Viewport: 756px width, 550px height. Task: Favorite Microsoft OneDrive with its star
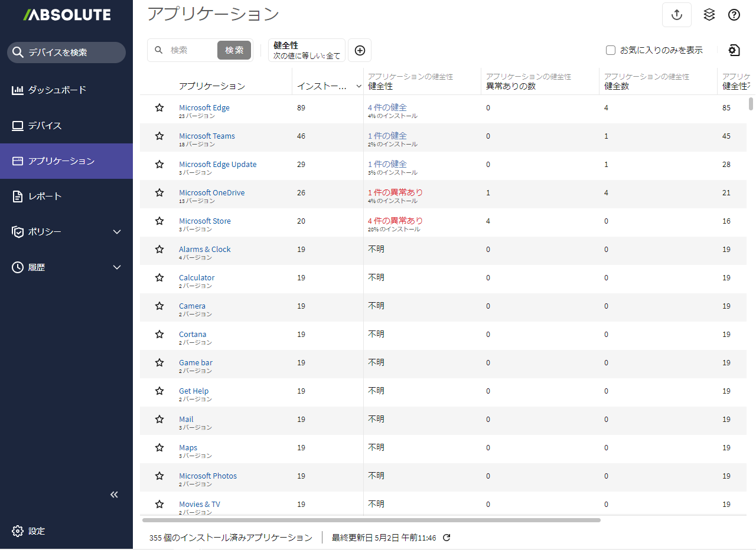click(159, 193)
